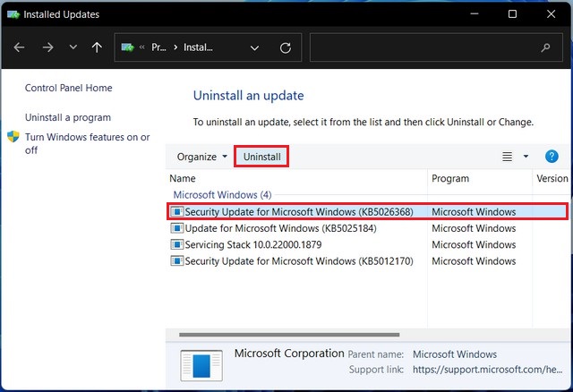This screenshot has width=573, height=392.
Task: Open 'Turn Windows features on or off'
Action: click(x=88, y=143)
